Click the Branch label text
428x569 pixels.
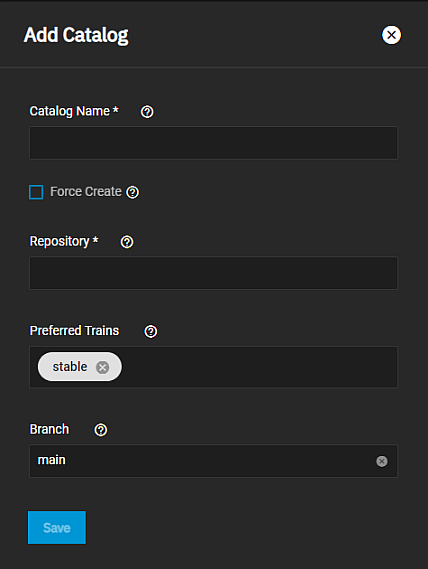[49, 429]
